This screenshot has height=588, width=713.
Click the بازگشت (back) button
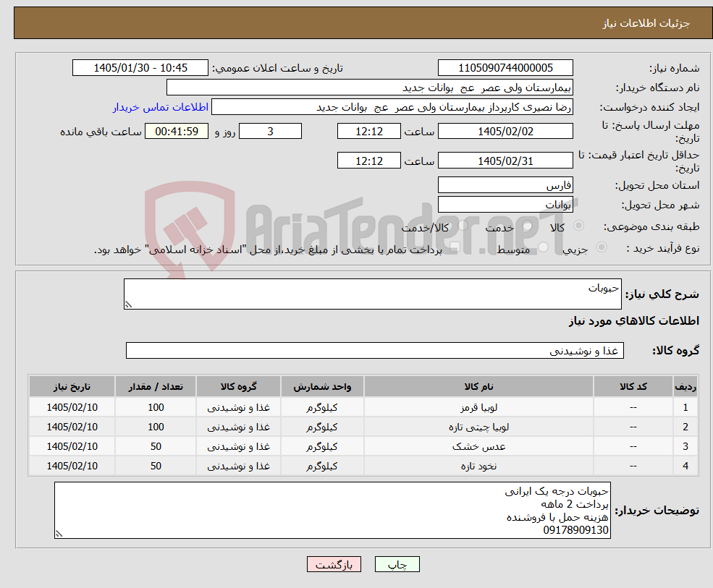pos(334,564)
